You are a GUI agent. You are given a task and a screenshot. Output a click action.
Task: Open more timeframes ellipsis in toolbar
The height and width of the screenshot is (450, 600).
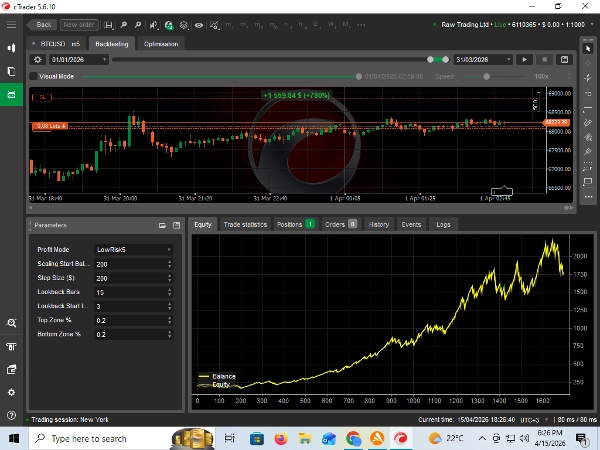361,25
